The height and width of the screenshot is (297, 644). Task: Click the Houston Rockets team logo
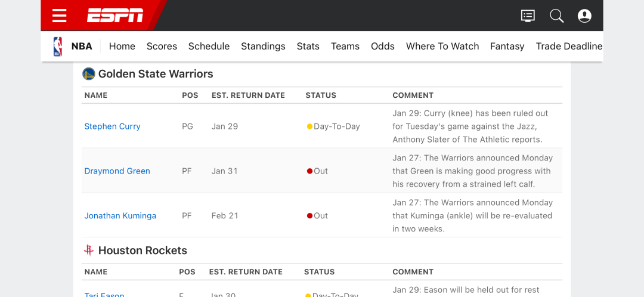(89, 250)
